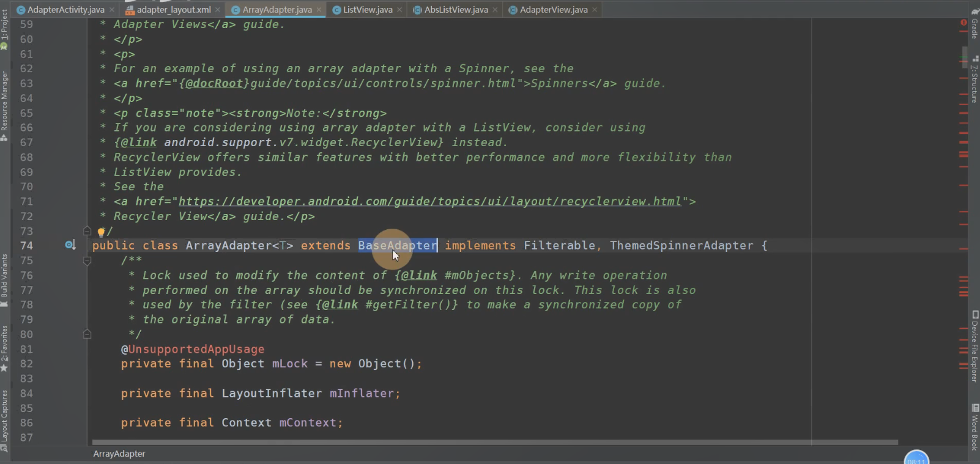This screenshot has width=980, height=464.
Task: Click ArrayAdapter<T> class name on line 74
Action: click(240, 245)
